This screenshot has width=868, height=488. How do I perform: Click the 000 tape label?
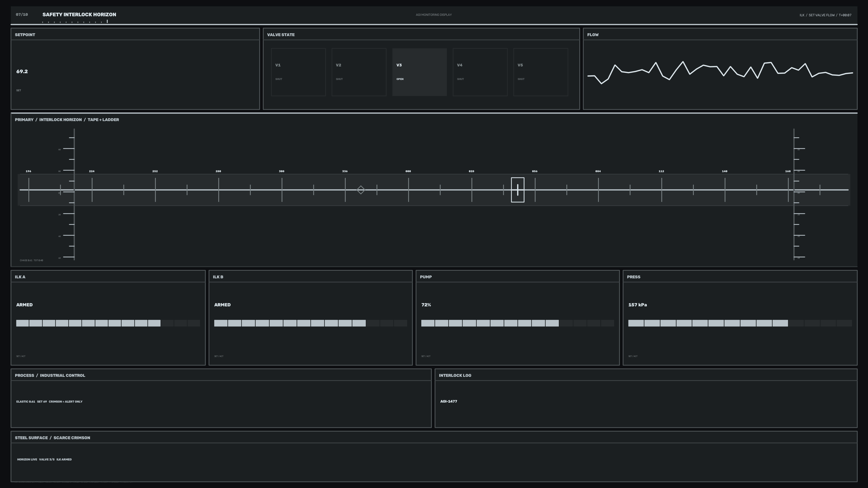point(408,171)
